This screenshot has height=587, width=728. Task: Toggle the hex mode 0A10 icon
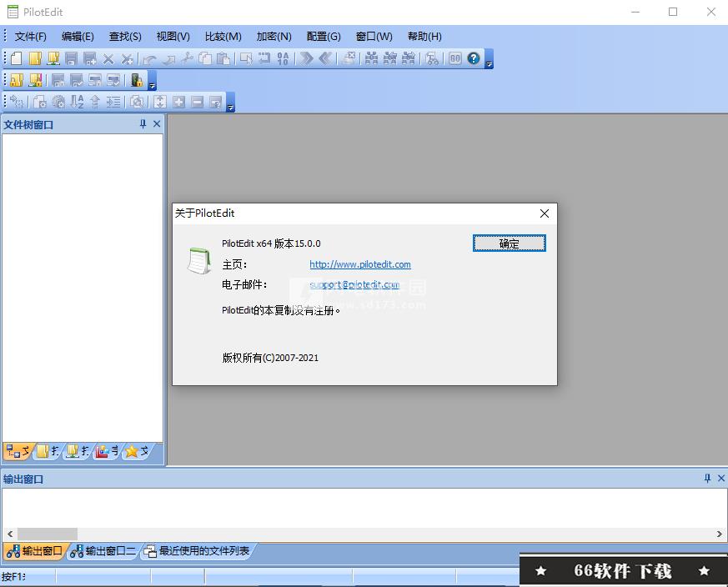[x=283, y=58]
